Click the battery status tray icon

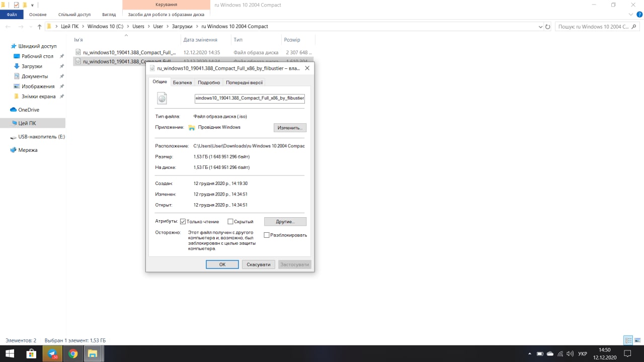pos(540,353)
